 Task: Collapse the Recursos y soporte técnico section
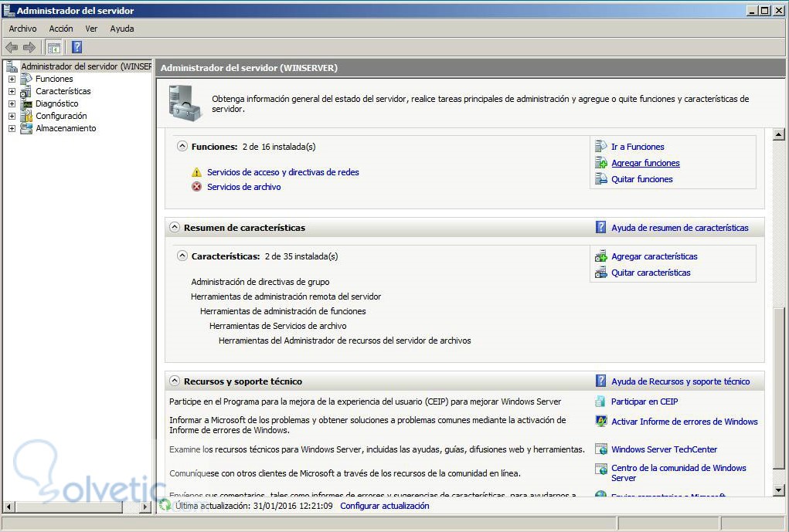point(175,381)
